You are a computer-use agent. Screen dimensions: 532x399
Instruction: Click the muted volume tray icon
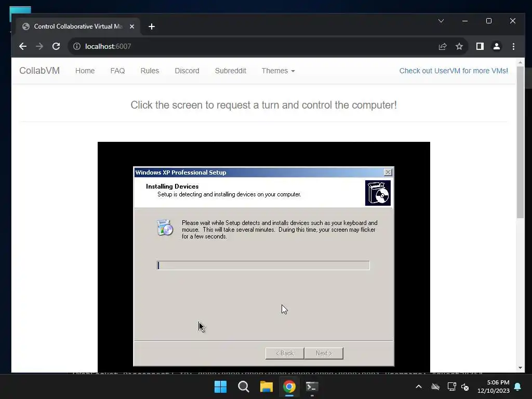[465, 387]
